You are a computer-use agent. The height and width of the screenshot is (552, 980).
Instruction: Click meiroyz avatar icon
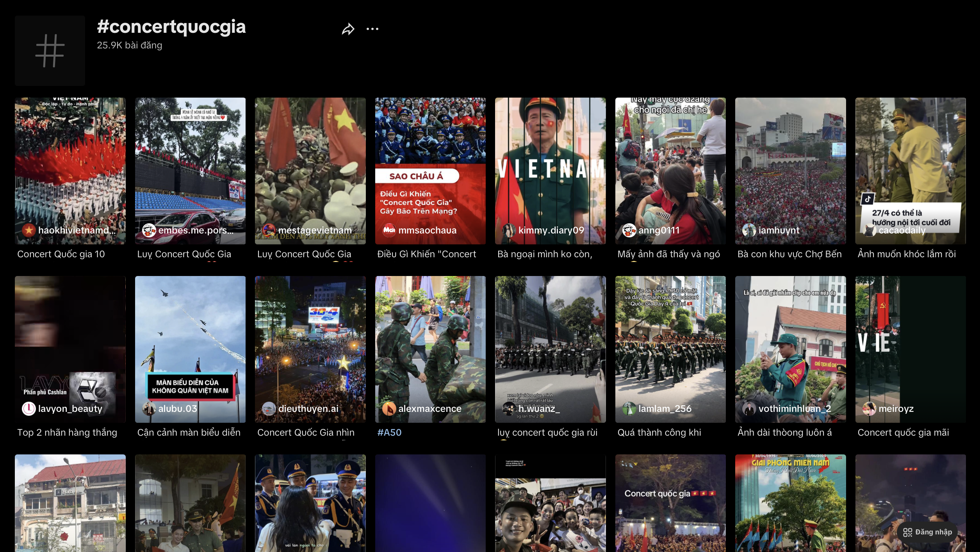[x=869, y=409]
